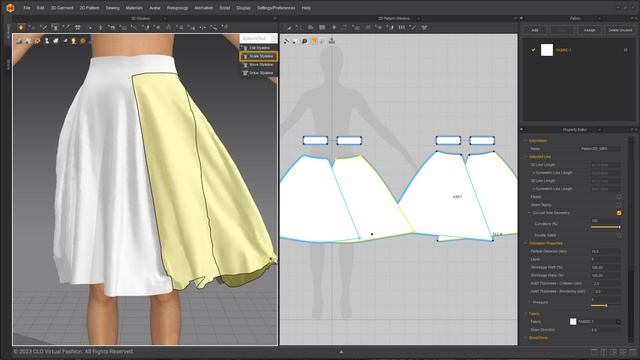Collapse the Information section

coord(526,140)
